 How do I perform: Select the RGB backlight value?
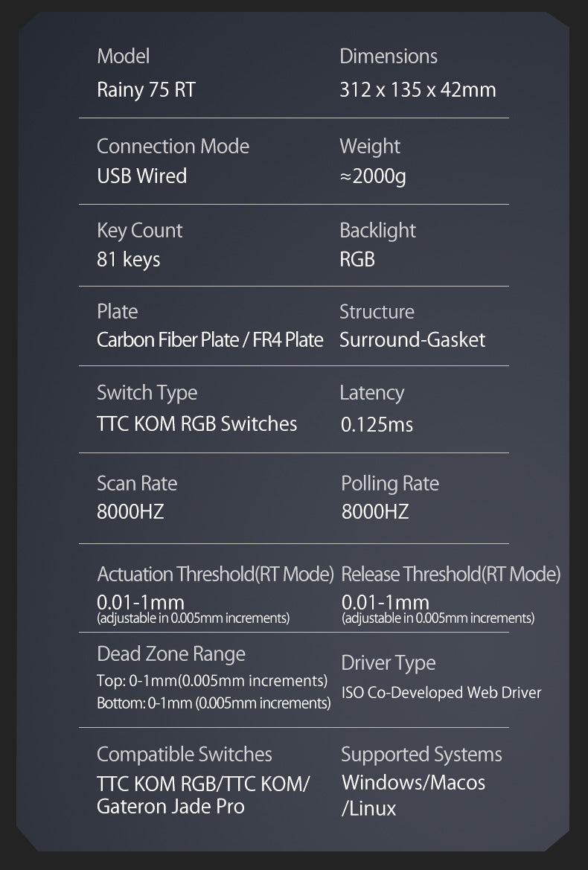tap(357, 260)
